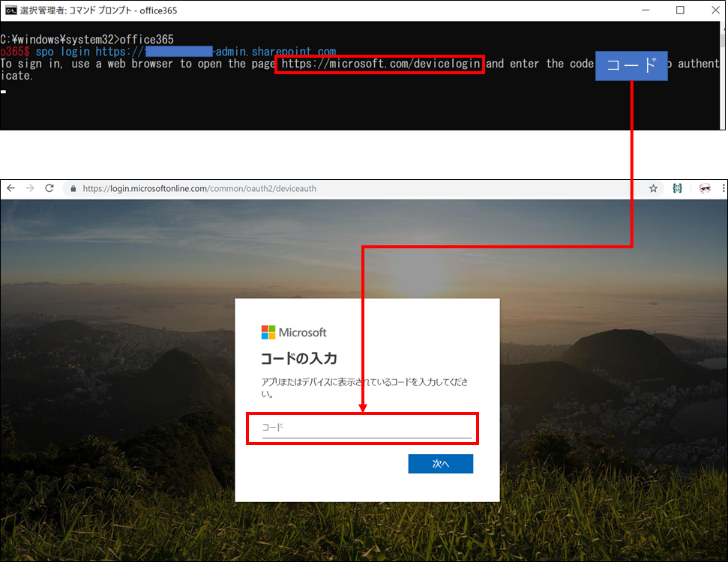Click the command prompt window icon
The height and width of the screenshot is (562, 728).
pyautogui.click(x=11, y=10)
